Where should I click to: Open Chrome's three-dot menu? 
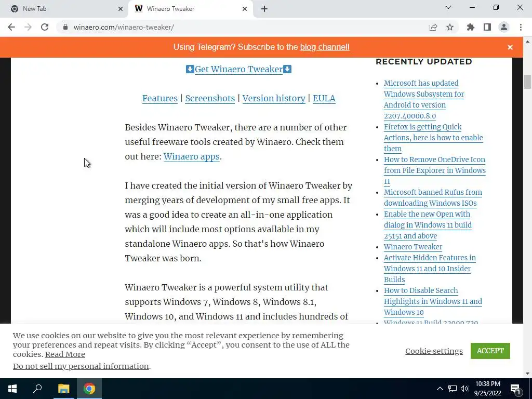tap(521, 27)
